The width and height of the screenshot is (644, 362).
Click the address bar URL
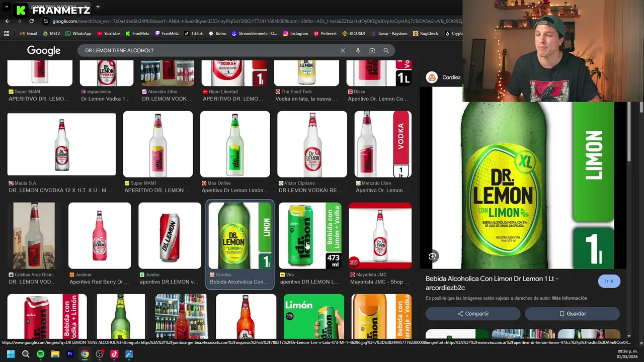click(257, 21)
